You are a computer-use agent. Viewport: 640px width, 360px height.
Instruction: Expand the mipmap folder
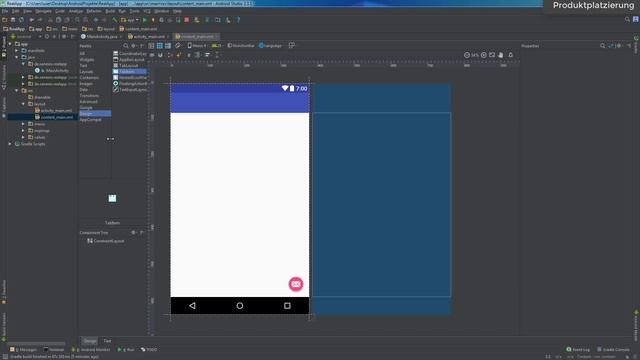coord(23,131)
